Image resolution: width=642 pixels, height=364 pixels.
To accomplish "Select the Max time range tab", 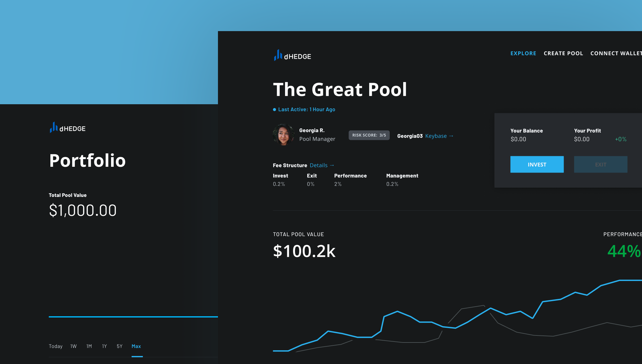I will 136,346.
